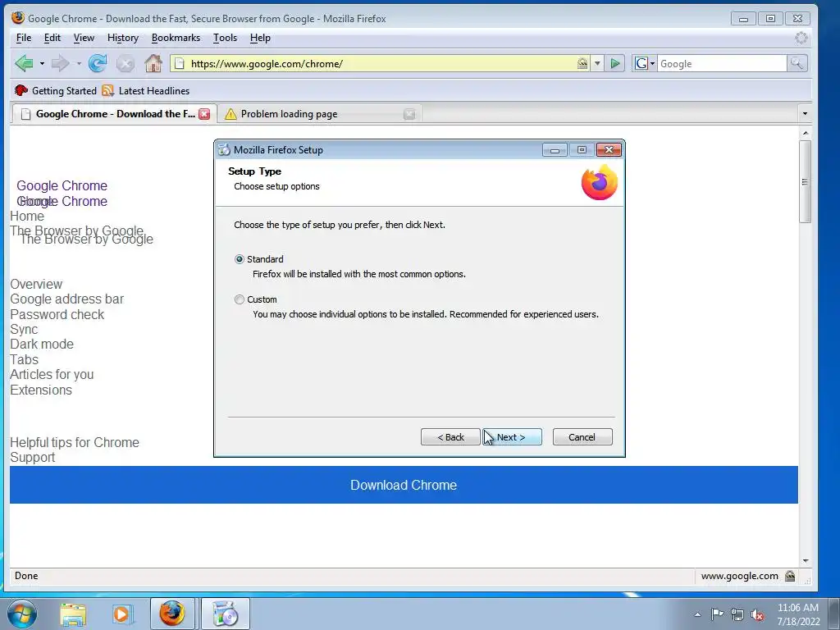Click the lock icon in the address bar

(582, 64)
